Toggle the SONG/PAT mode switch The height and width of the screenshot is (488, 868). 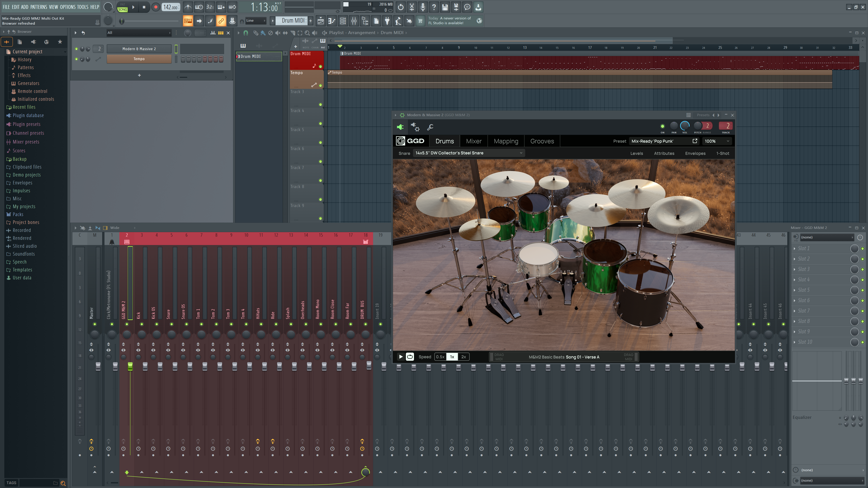click(x=122, y=7)
